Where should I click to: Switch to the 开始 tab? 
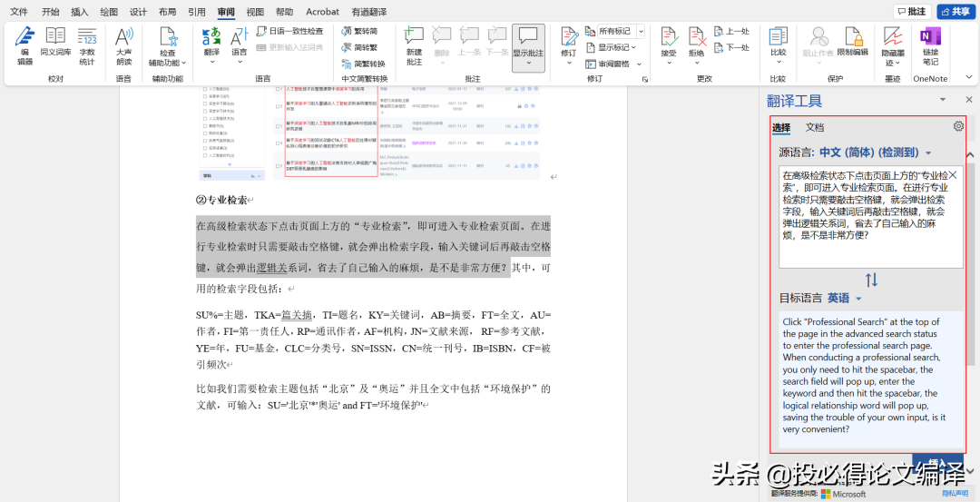51,11
